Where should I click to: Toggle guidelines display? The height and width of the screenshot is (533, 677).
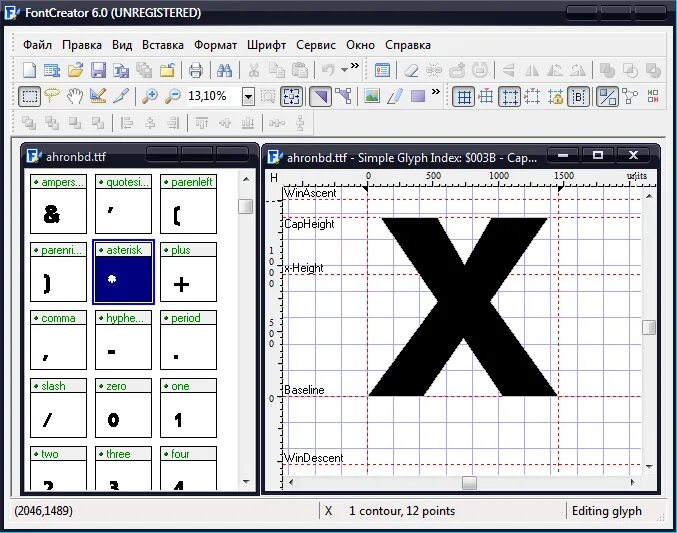(x=509, y=96)
